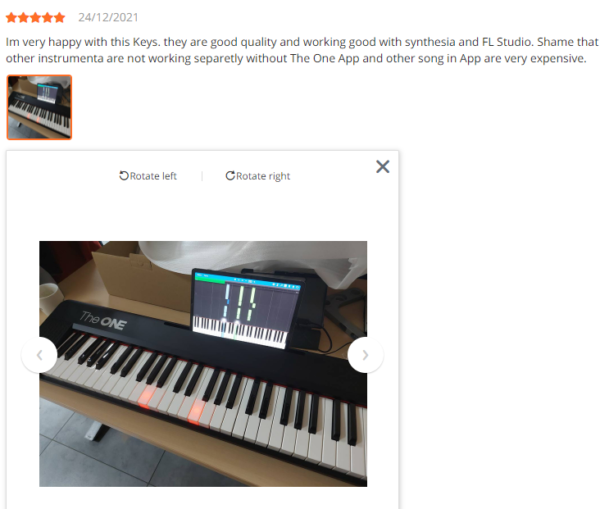This screenshot has height=509, width=600.
Task: Click the Rotate left arrow icon
Action: [124, 176]
